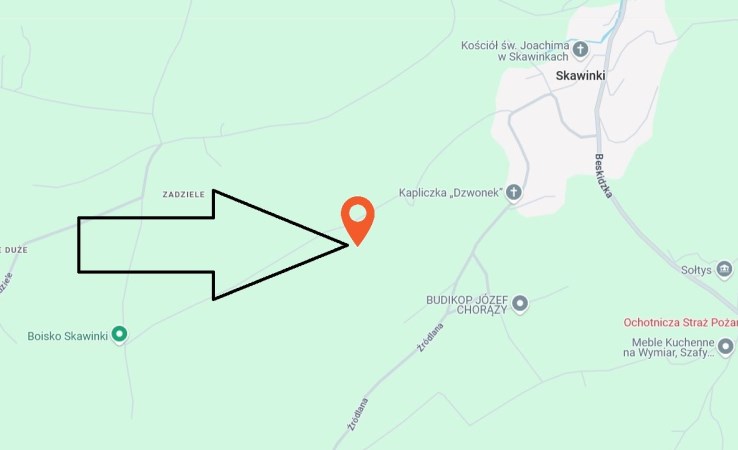Open the Boisko Skawinki text label
This screenshot has height=450, width=738.
68,336
